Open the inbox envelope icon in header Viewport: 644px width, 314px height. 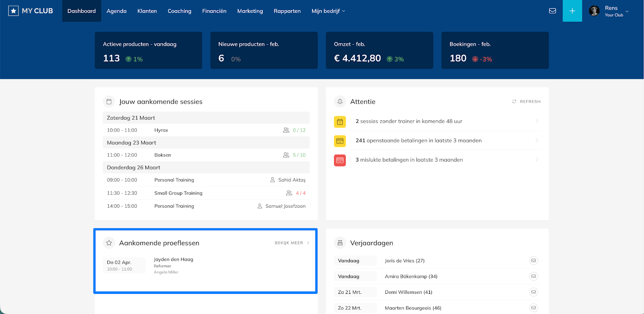pos(552,11)
